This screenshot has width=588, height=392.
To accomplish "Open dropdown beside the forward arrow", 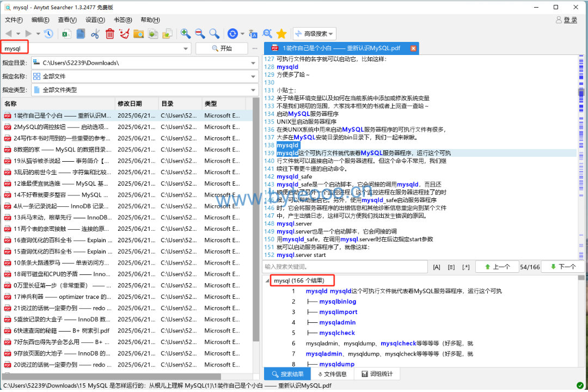I will [38, 34].
